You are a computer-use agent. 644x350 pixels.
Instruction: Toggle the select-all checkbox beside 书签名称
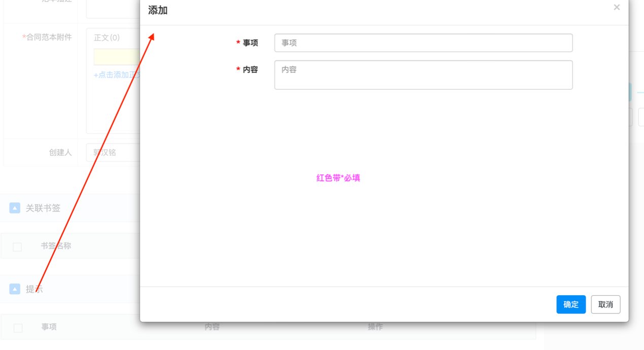click(17, 247)
